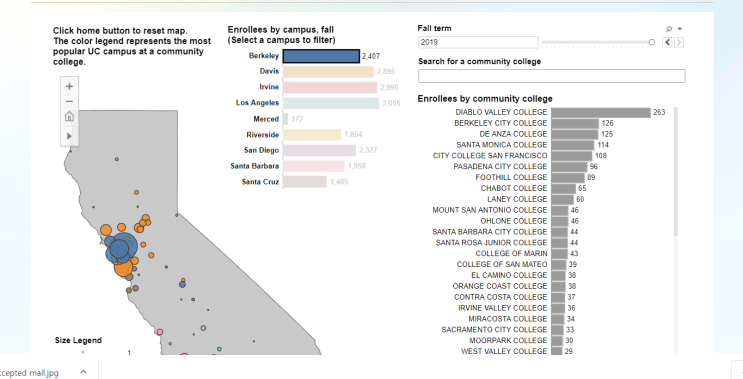Filter by the Riverside campus bar
The width and height of the screenshot is (743, 379).
tap(312, 135)
